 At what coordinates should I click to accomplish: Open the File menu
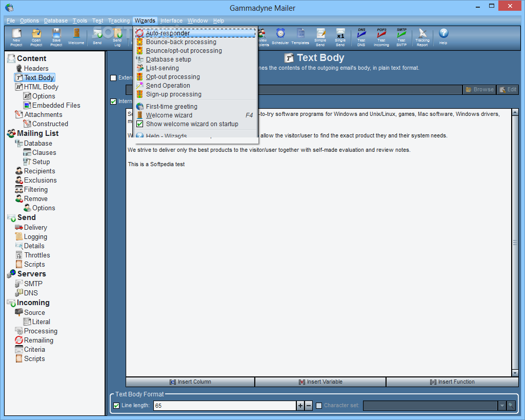pos(11,21)
